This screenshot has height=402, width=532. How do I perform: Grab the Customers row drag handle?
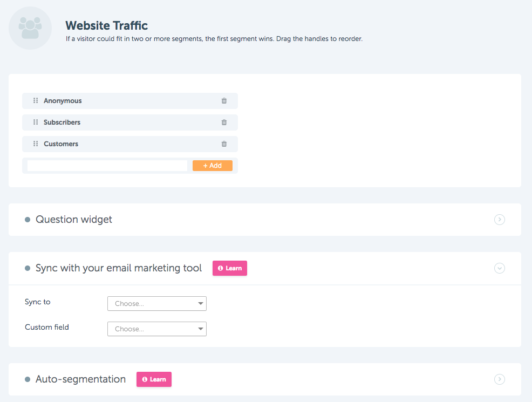[x=36, y=144]
